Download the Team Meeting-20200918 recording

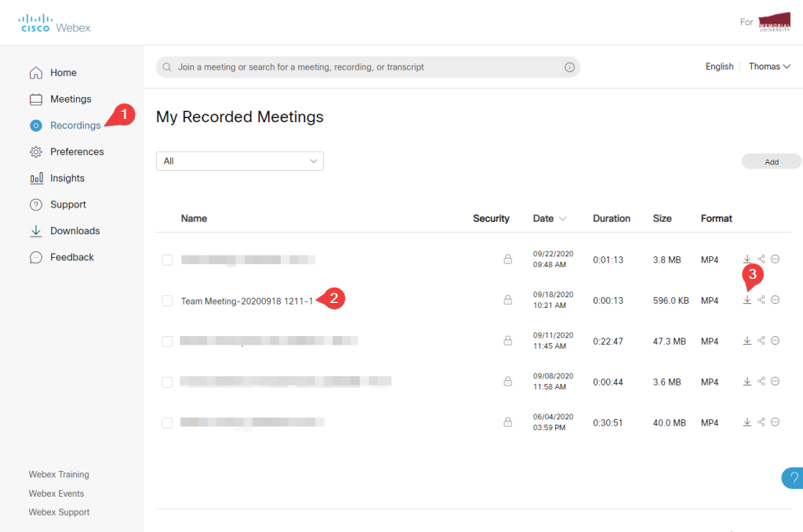(747, 300)
